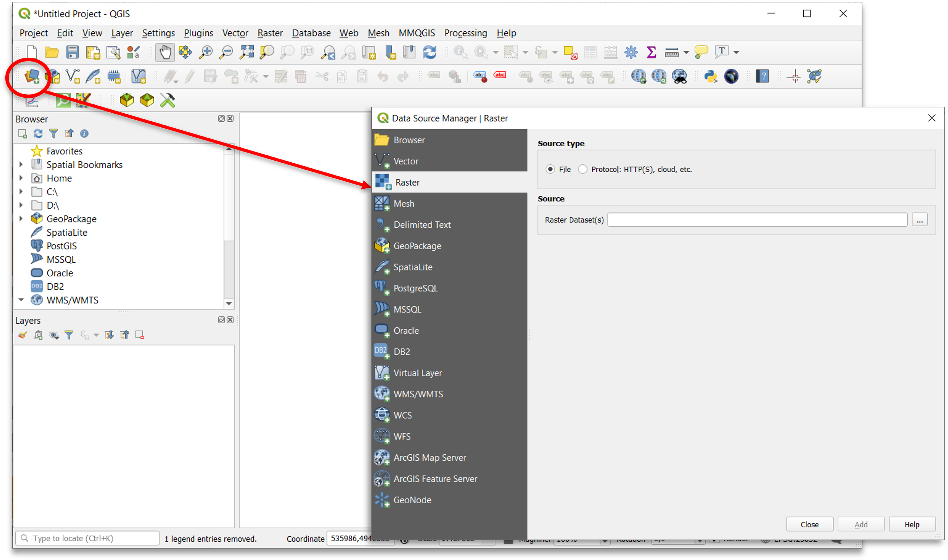This screenshot has height=560, width=948.
Task: Click the three-dot browse button
Action: 919,219
